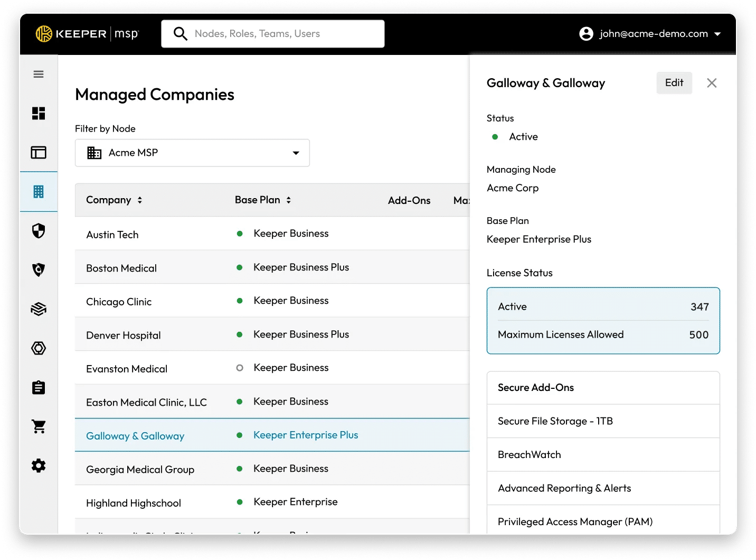Open Settings via the gear icon

point(38,465)
